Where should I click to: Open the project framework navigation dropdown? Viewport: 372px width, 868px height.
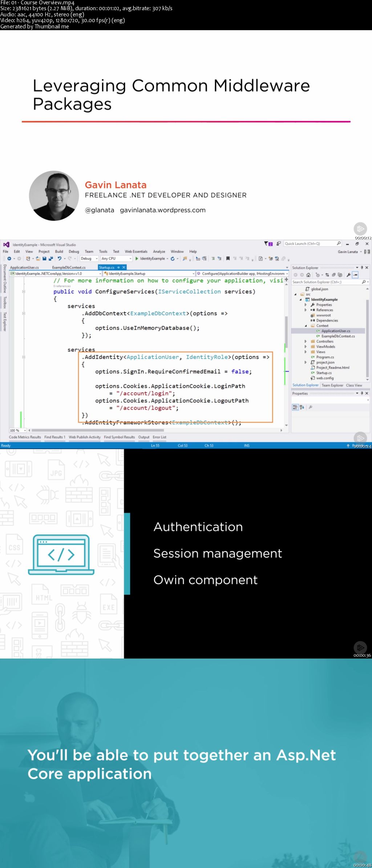tap(56, 273)
